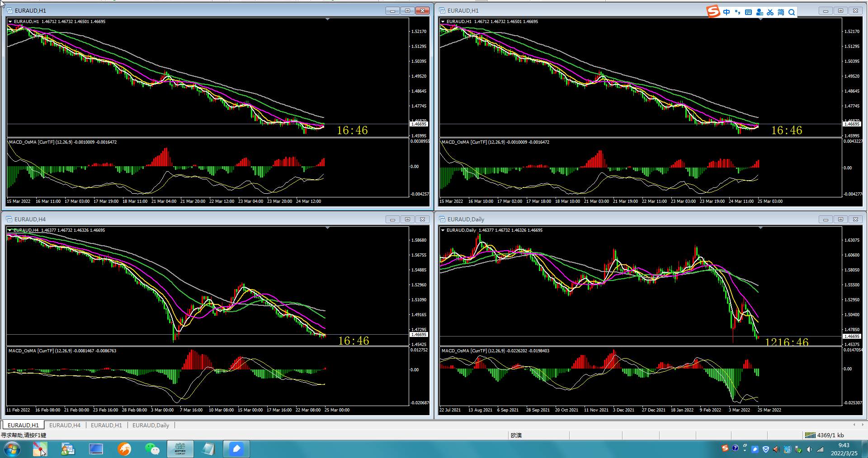Click chart shift marker in Daily chart
Screen dimensions: 868x458
pos(760,228)
